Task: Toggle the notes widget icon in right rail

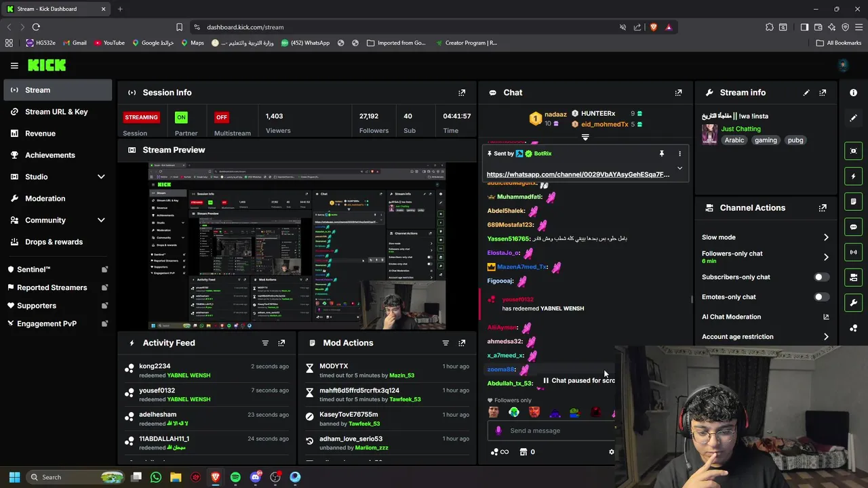Action: (x=854, y=201)
